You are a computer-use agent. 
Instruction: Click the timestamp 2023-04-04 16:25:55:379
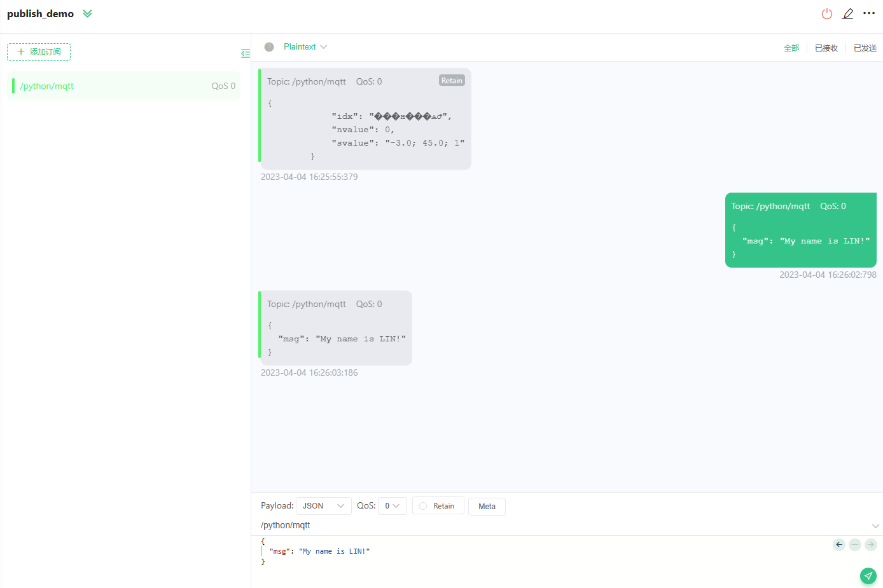309,177
